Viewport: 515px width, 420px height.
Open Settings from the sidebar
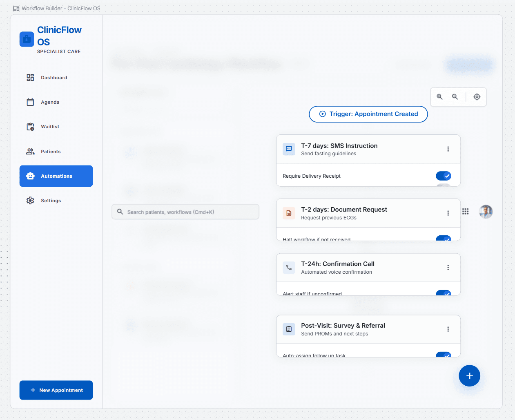click(56, 201)
